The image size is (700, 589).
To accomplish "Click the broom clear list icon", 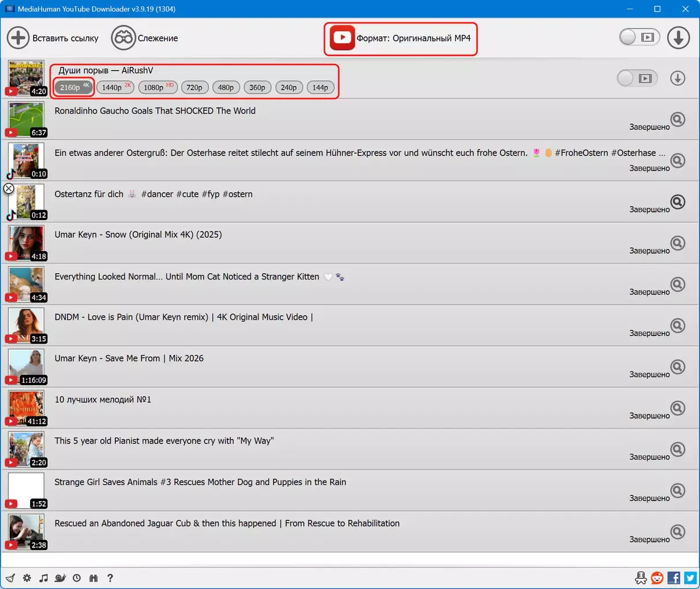I will pyautogui.click(x=10, y=578).
